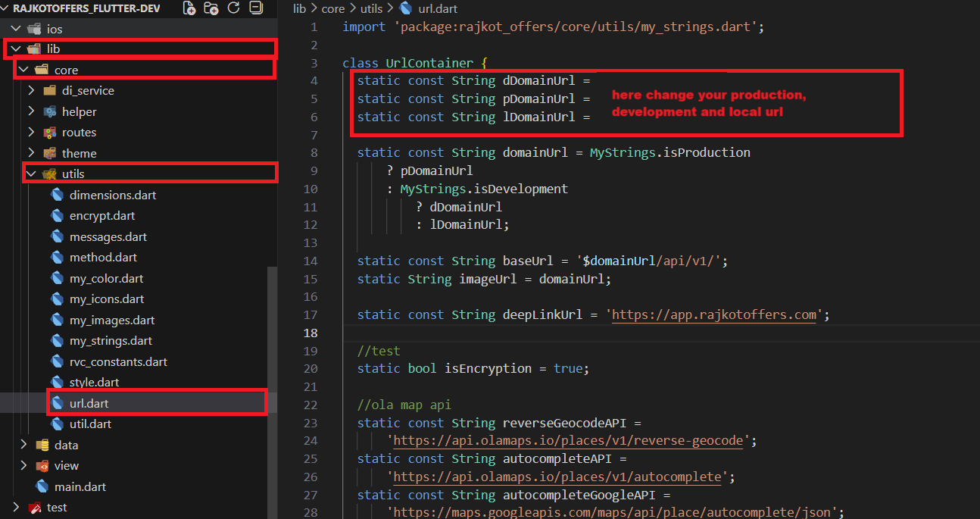
Task: Click the New Folder icon in explorer header
Action: pos(211,8)
